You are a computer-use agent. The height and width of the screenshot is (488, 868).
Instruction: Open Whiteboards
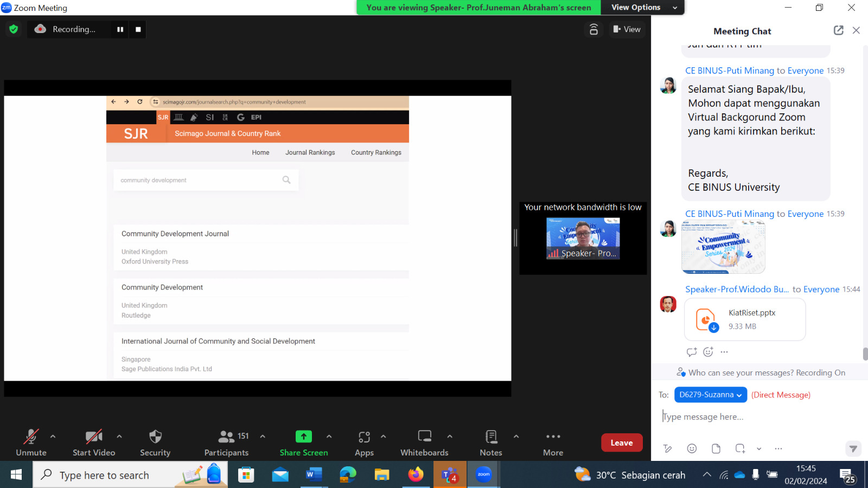pos(424,442)
